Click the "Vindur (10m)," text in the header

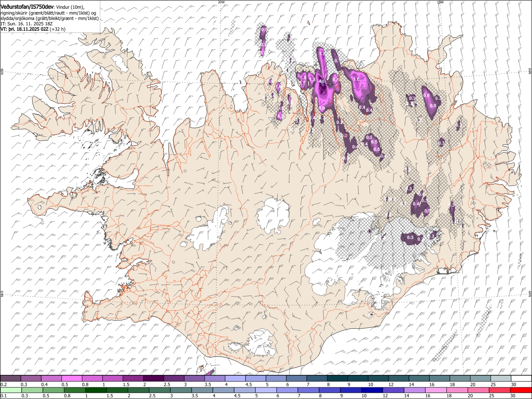coord(70,7)
